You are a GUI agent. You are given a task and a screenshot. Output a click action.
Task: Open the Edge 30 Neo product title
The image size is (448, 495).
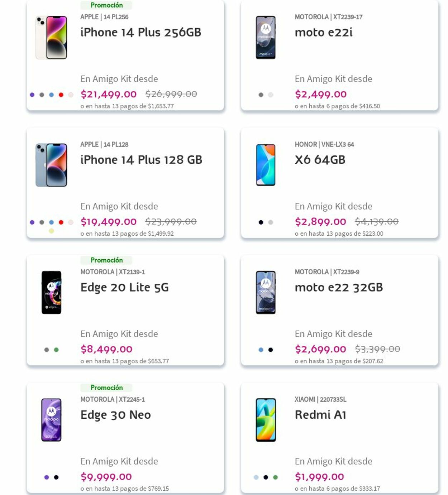point(115,415)
